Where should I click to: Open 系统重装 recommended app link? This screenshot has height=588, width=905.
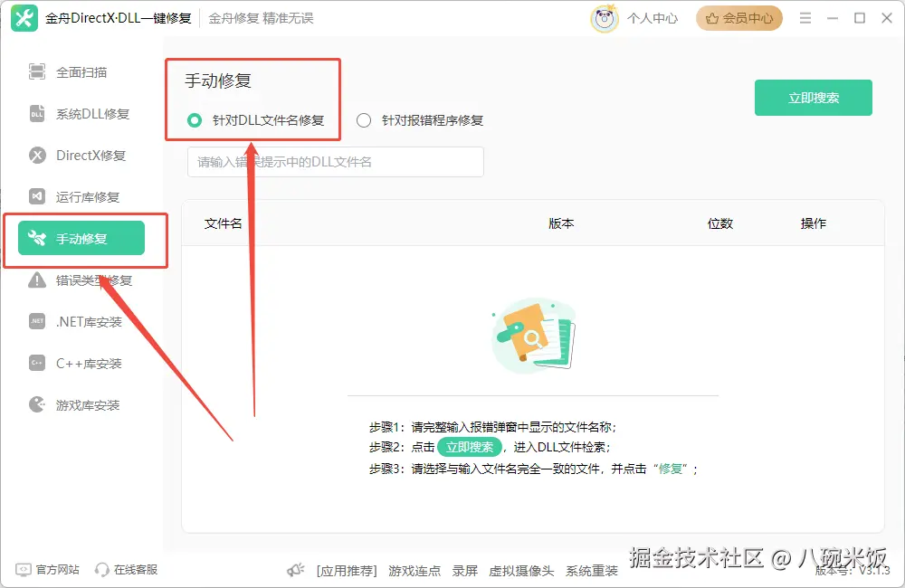592,571
